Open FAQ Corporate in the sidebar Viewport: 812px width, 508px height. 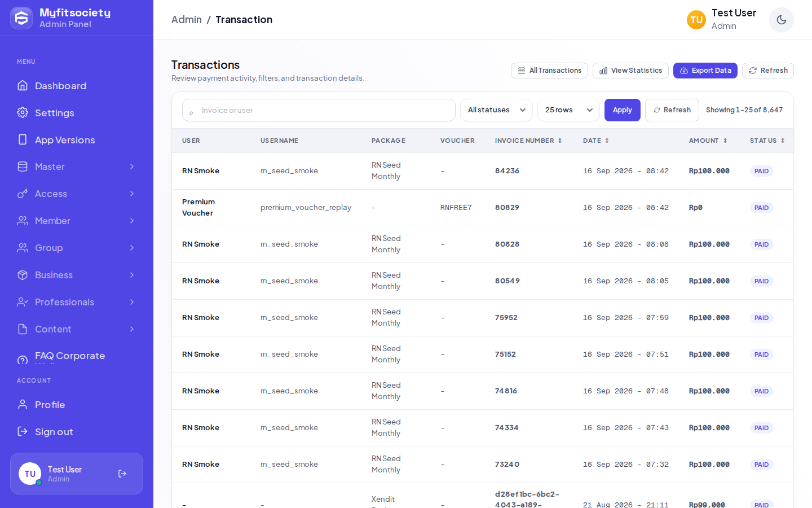pos(77,356)
